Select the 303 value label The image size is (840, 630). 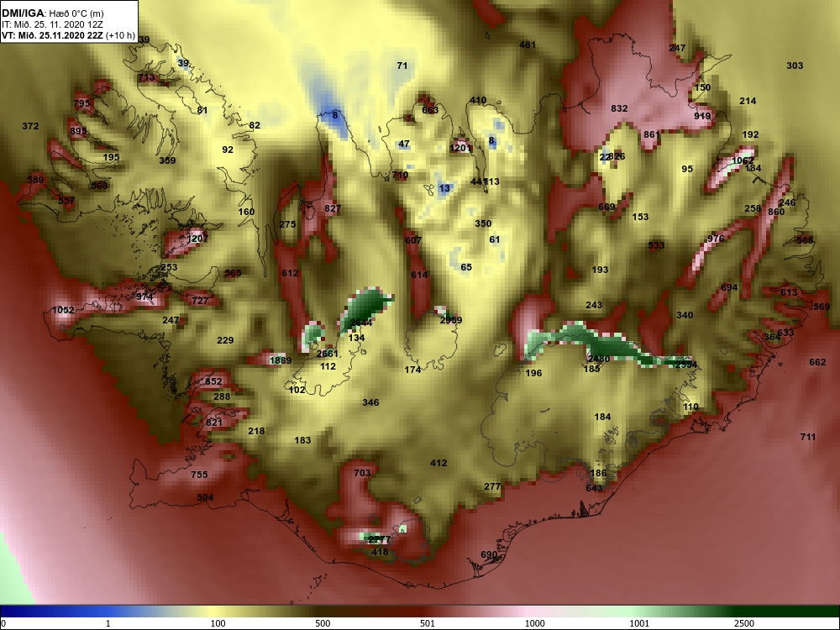[x=795, y=66]
